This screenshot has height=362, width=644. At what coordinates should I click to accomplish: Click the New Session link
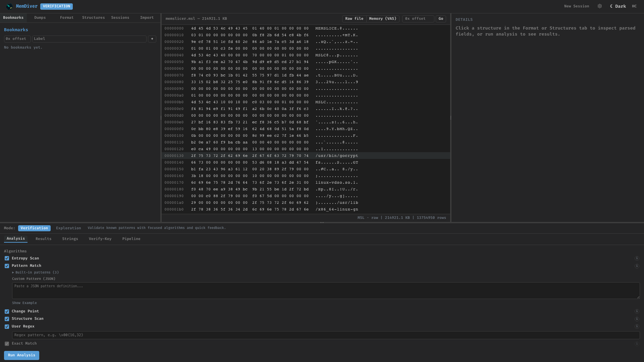tap(577, 6)
